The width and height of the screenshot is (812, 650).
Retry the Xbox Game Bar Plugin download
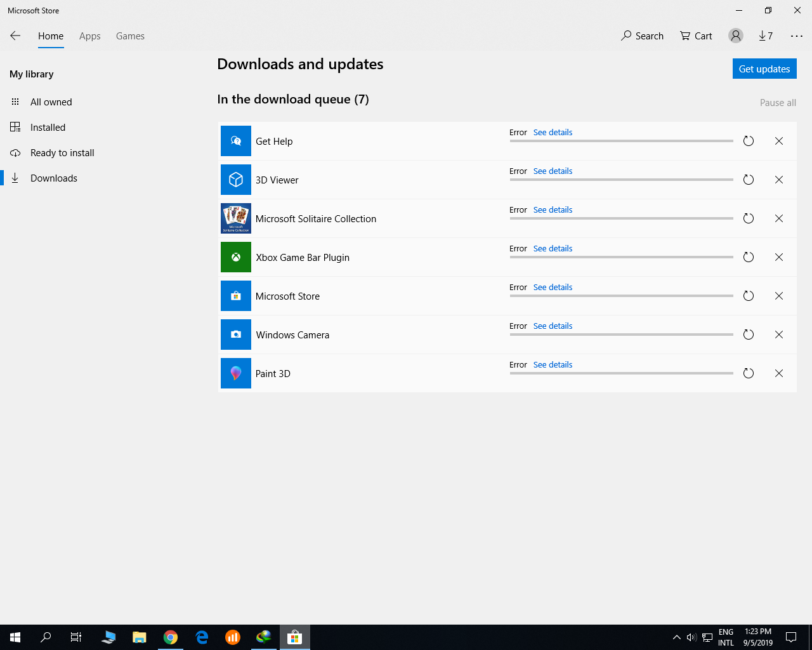749,257
